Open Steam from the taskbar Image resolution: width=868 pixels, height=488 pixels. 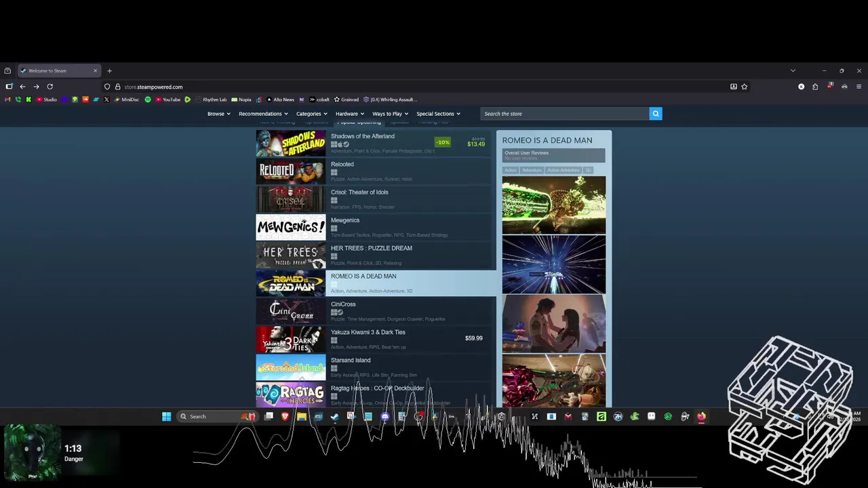coord(335,416)
